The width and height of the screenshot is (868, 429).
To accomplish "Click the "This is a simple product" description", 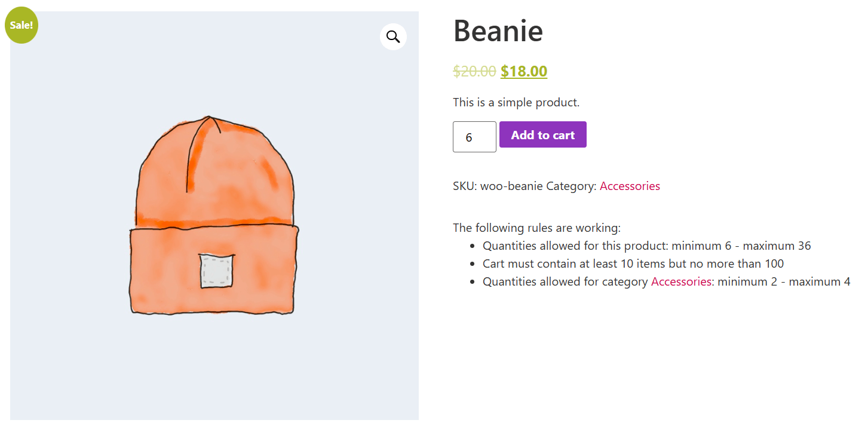I will pyautogui.click(x=516, y=102).
